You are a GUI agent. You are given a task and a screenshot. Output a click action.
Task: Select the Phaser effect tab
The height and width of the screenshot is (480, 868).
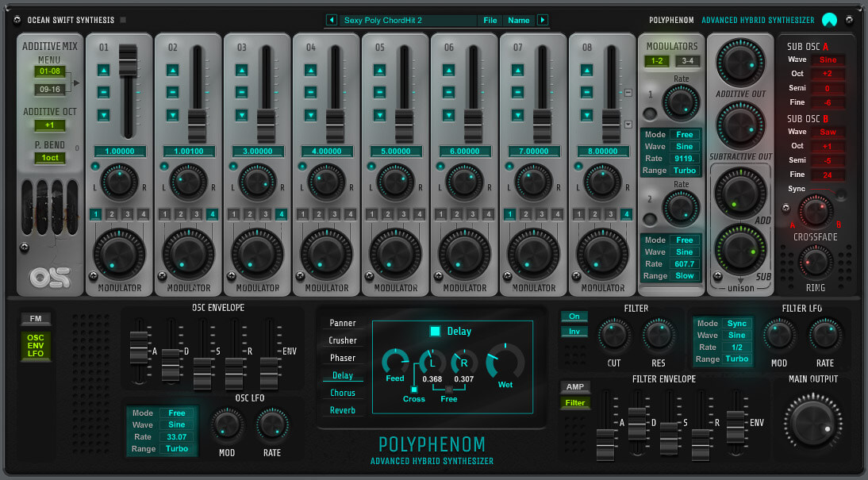(x=343, y=358)
